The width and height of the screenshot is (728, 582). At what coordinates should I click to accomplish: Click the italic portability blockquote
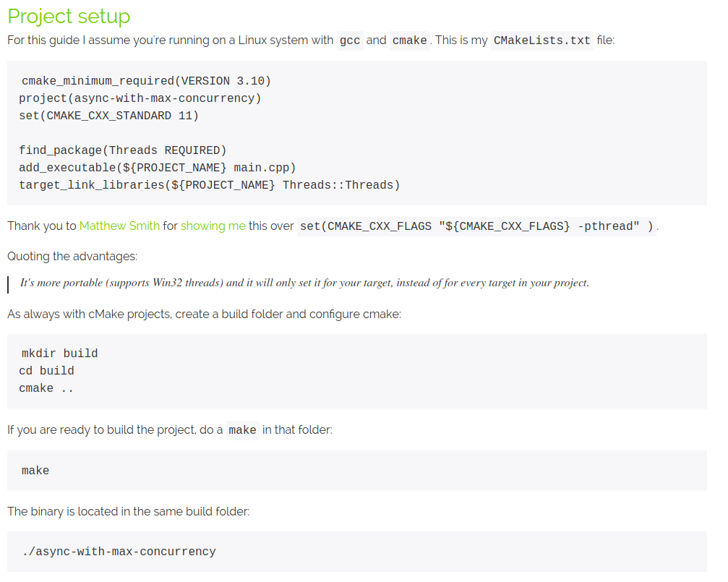304,283
